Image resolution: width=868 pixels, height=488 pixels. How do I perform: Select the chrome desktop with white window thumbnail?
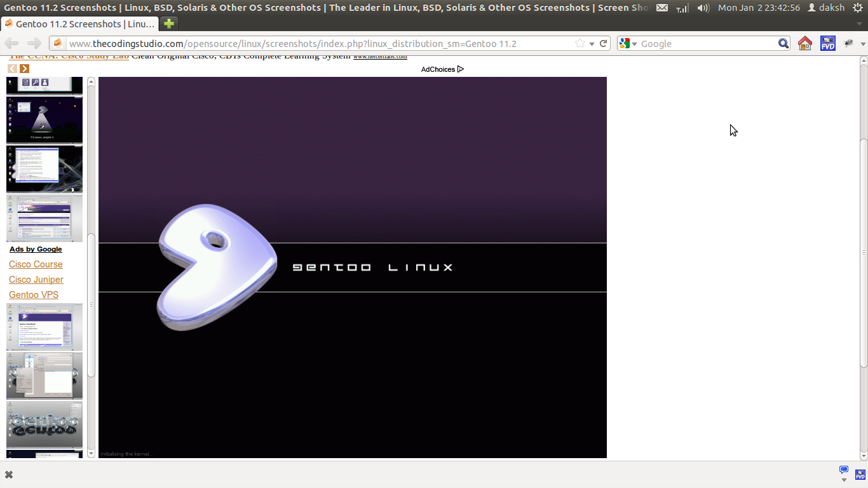click(44, 376)
